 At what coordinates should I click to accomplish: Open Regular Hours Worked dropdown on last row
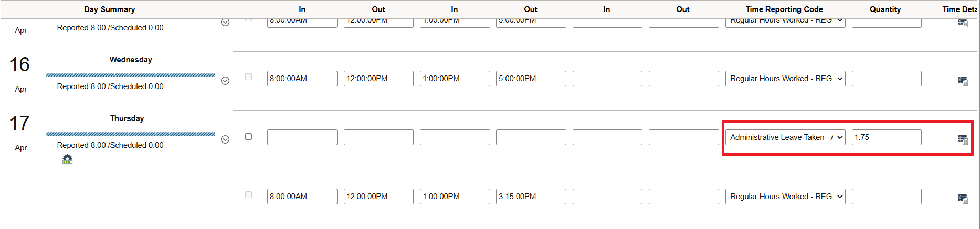785,197
